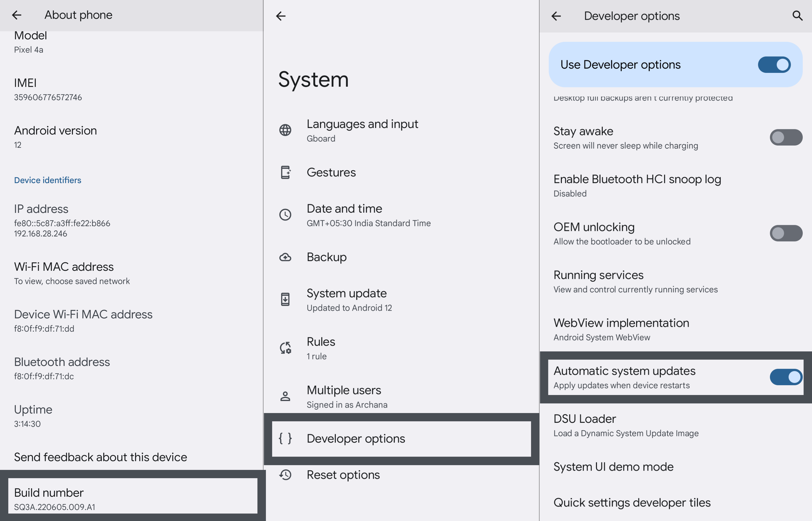
Task: Click the Gestures icon
Action: [x=286, y=172]
